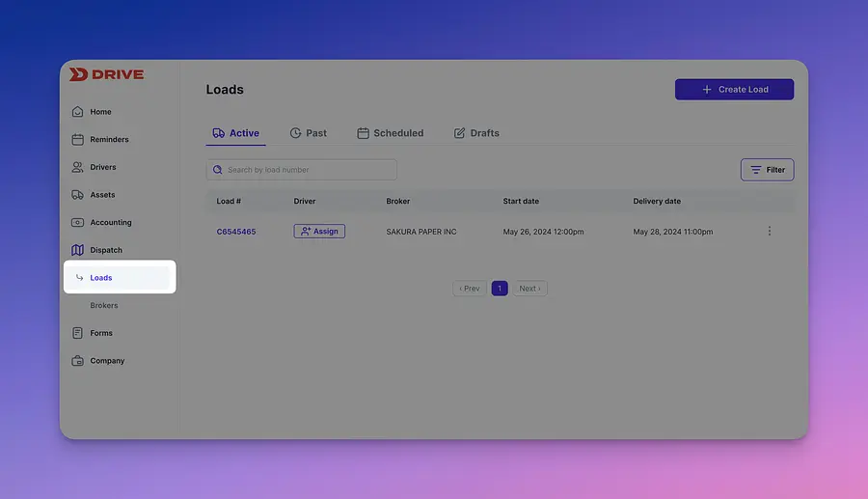This screenshot has height=499, width=868.
Task: Click the Delivery date column header
Action: (657, 202)
